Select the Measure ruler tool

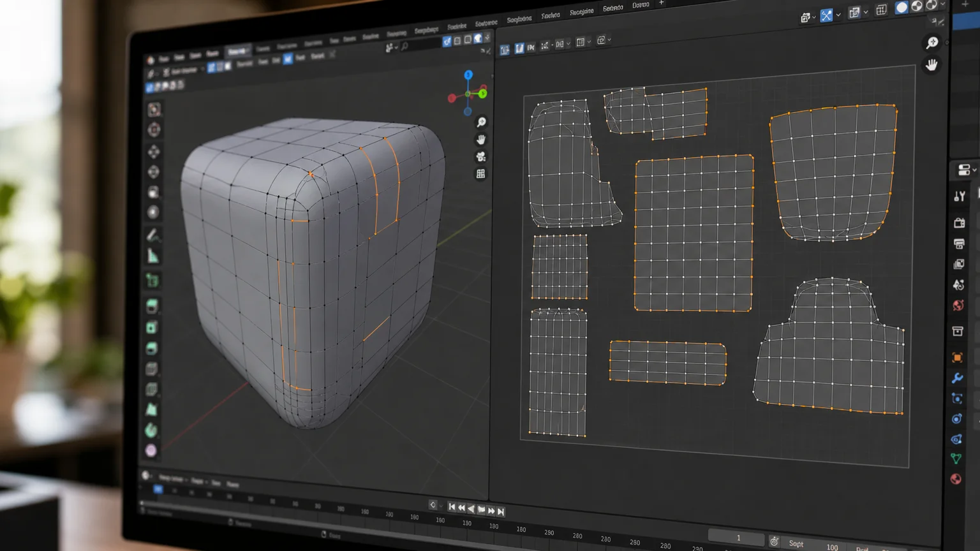(x=153, y=256)
